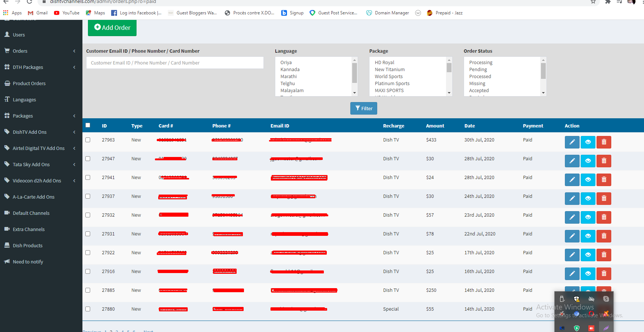
Task: Apply the Filter button
Action: click(x=364, y=108)
